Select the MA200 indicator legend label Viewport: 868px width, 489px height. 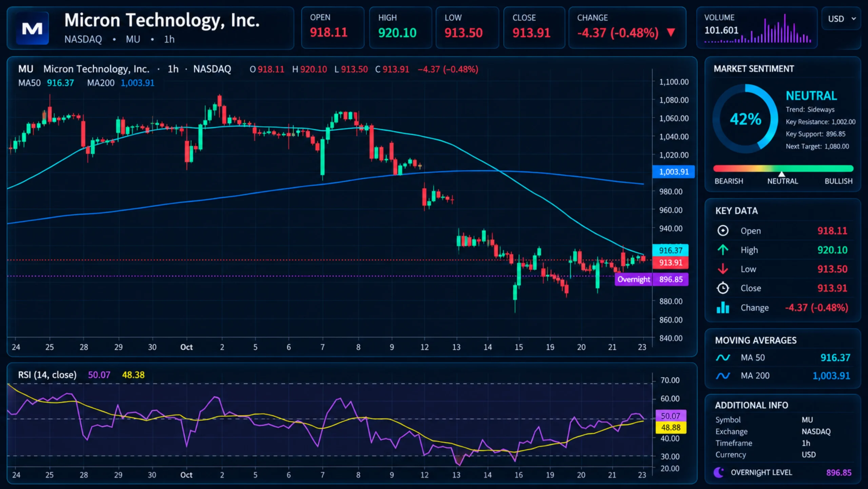(101, 83)
